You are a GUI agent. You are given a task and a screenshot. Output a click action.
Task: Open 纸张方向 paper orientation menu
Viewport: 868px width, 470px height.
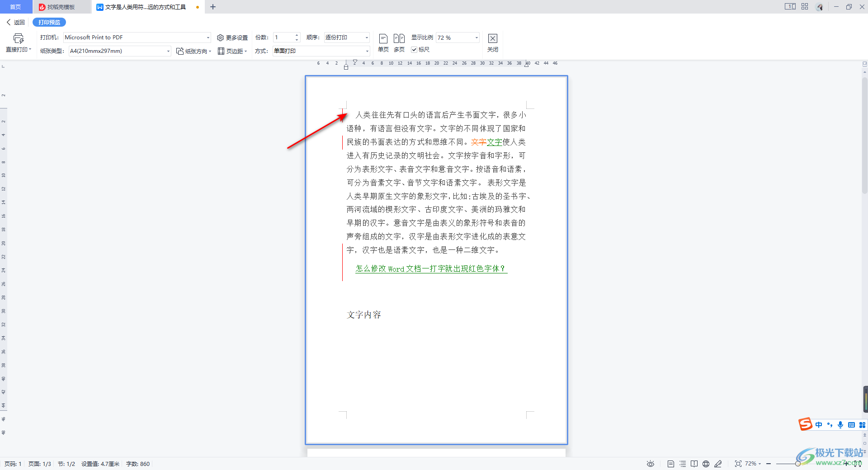click(194, 51)
